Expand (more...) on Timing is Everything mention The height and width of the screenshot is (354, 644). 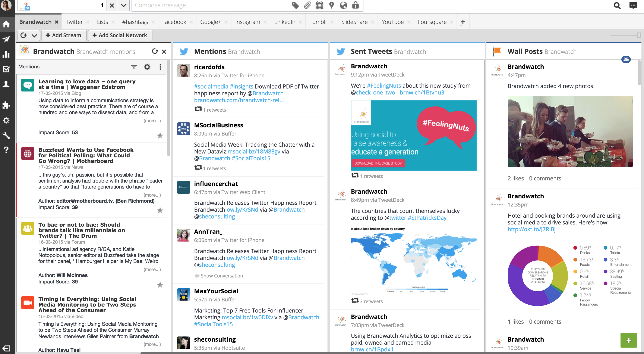152,344
